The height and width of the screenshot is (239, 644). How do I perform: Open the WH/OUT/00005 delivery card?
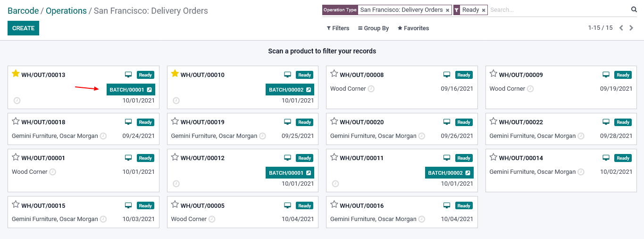click(243, 212)
